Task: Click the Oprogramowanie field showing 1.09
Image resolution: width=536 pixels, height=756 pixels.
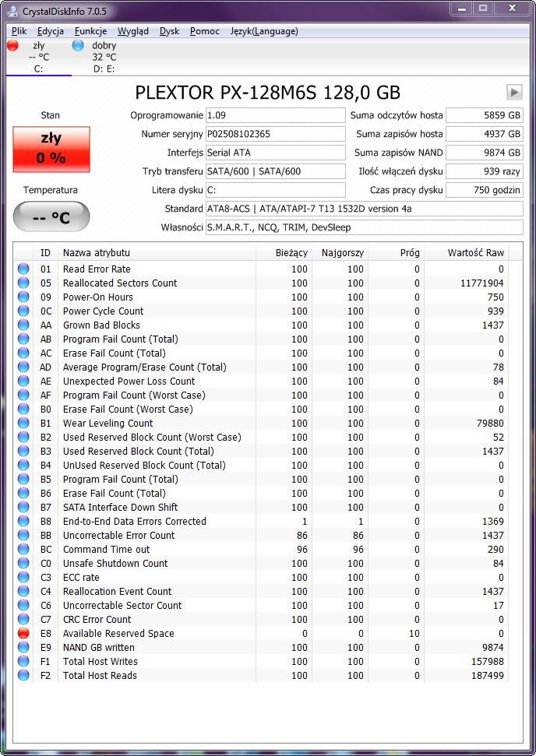Action: 276,115
